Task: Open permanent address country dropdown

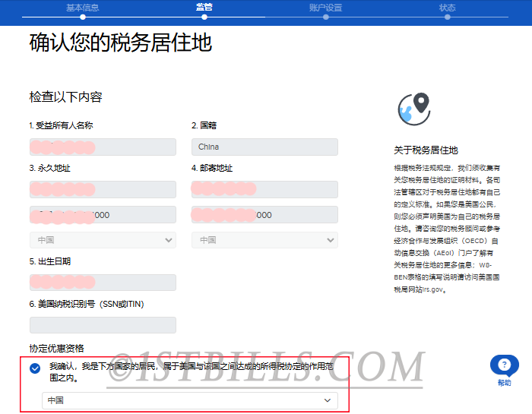Action: click(103, 240)
